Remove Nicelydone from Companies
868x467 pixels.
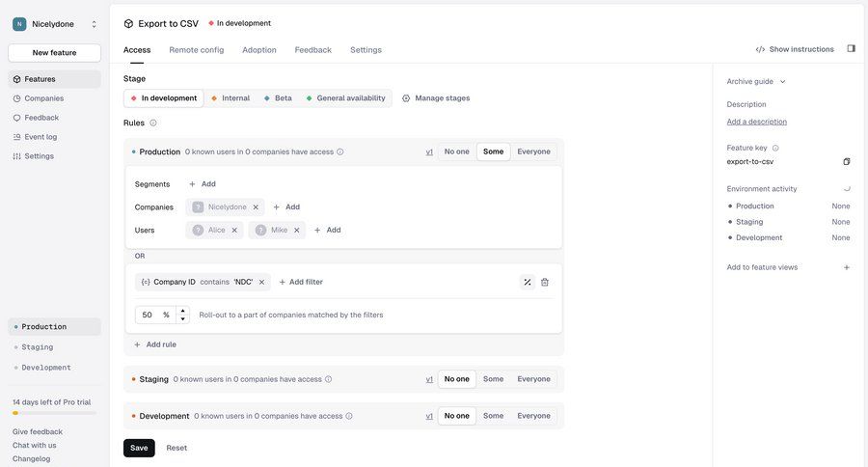(256, 207)
